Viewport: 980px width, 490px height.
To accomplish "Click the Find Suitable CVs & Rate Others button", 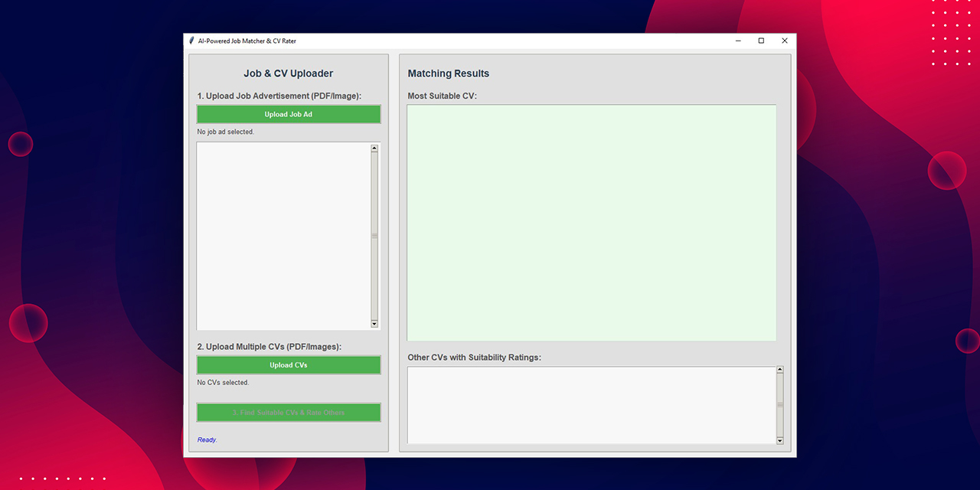I will point(289,412).
